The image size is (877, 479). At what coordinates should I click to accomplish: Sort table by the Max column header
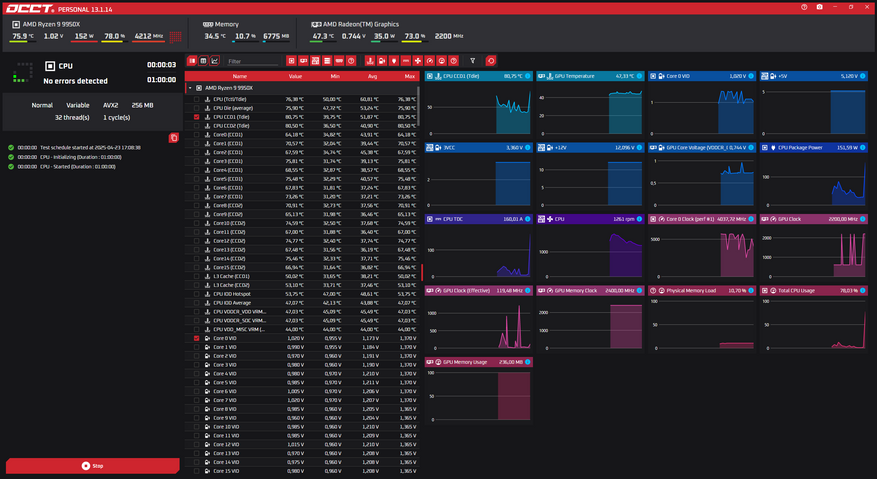[410, 76]
